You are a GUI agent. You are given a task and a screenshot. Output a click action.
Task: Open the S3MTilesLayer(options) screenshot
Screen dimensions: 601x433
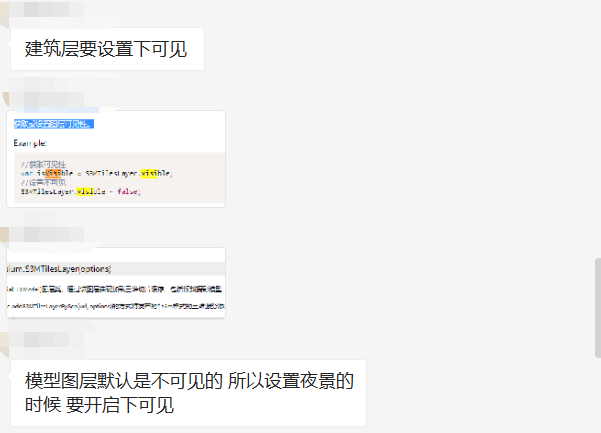click(116, 283)
